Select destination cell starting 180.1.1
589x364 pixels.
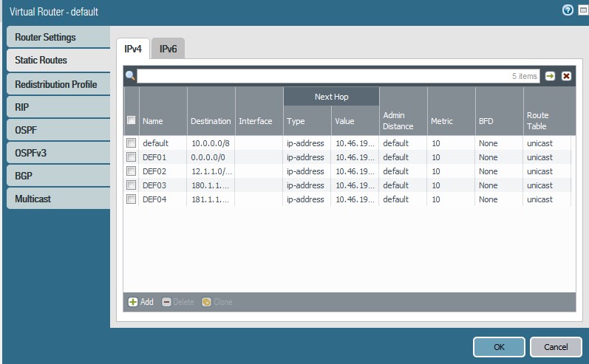click(211, 185)
